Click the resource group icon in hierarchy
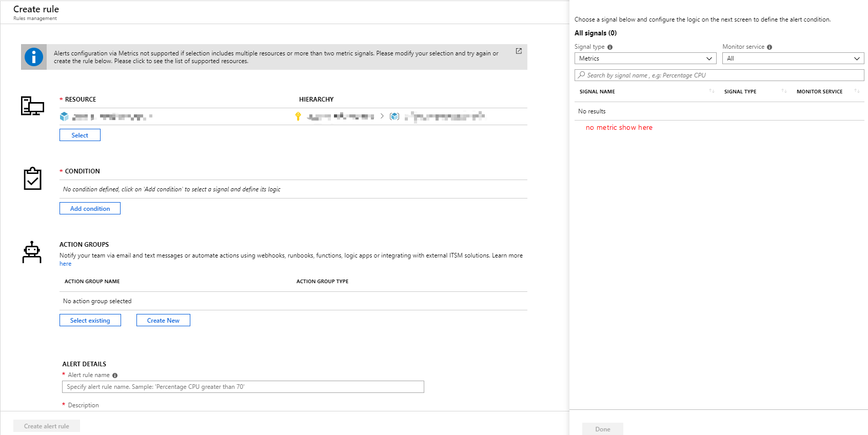The width and height of the screenshot is (868, 435). pos(394,116)
